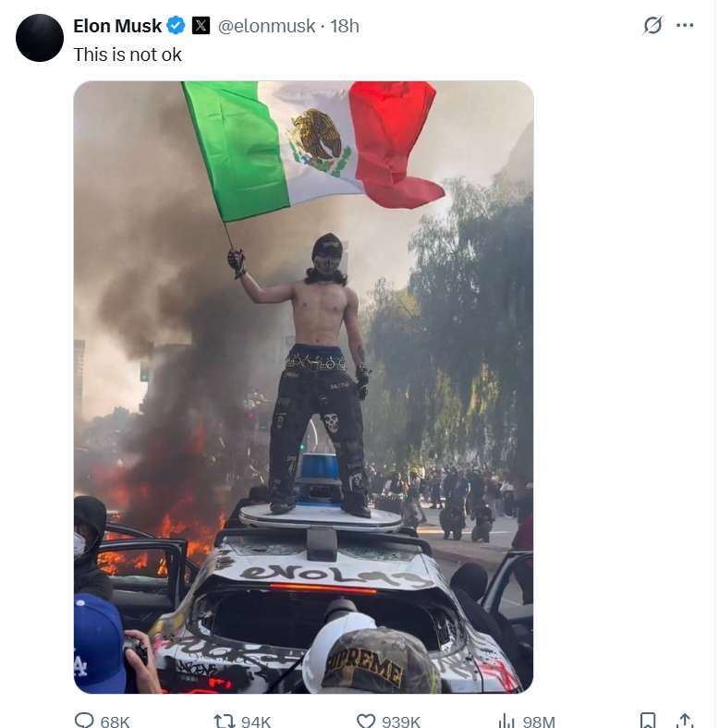Open the attached flag protest photo
The image size is (719, 728).
point(303,387)
